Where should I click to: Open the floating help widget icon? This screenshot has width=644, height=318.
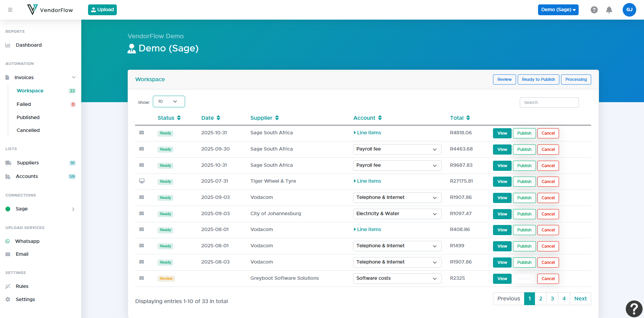pyautogui.click(x=634, y=309)
